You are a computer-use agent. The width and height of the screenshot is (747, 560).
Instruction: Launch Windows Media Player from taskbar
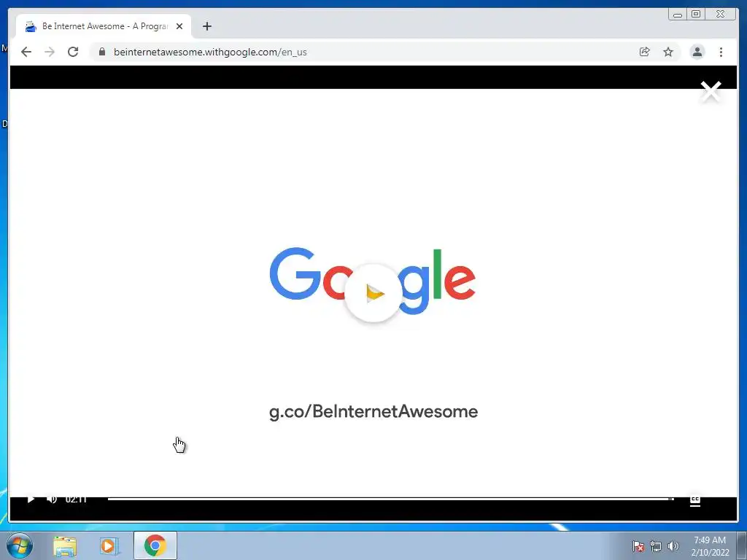click(109, 546)
